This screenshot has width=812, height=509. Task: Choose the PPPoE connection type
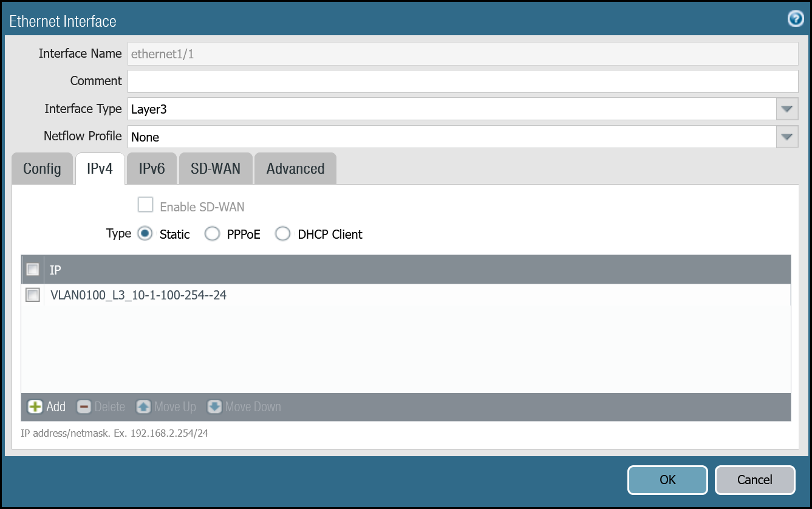(x=213, y=233)
